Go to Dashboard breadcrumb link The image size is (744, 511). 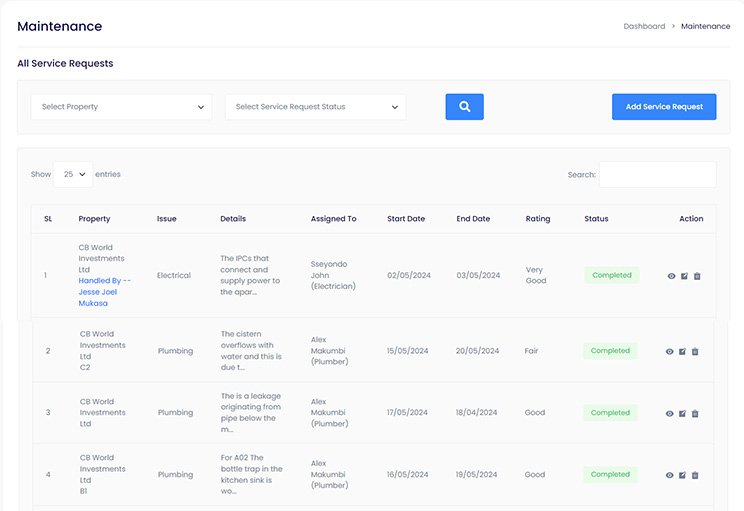644,26
